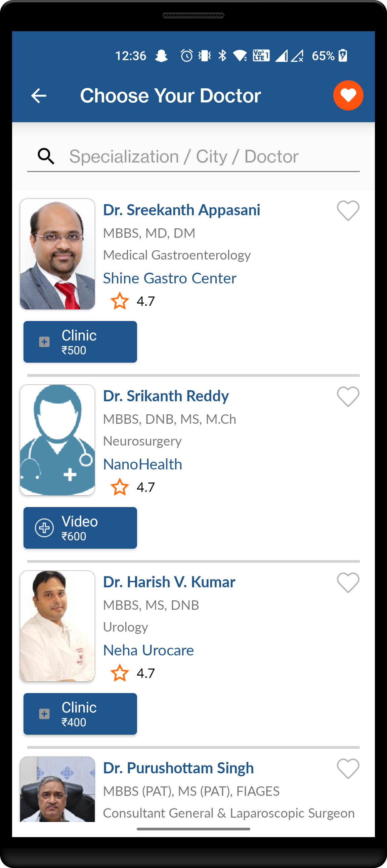Open Dr. Purushottam Singh's name link
The image size is (387, 868).
[x=178, y=768]
